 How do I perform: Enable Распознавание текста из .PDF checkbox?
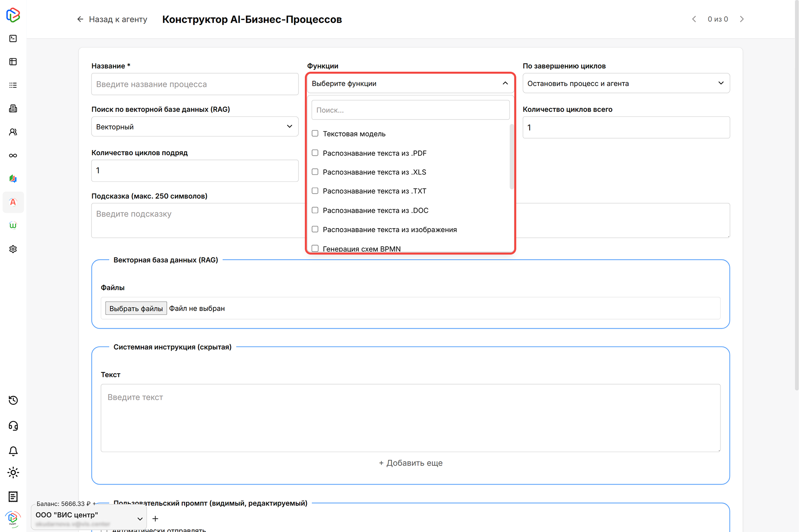pos(315,153)
